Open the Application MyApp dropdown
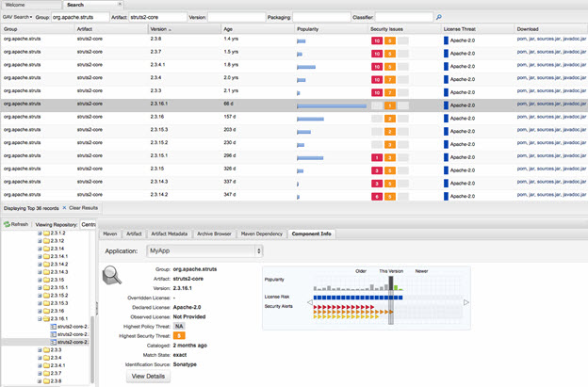The width and height of the screenshot is (588, 387). 204,251
